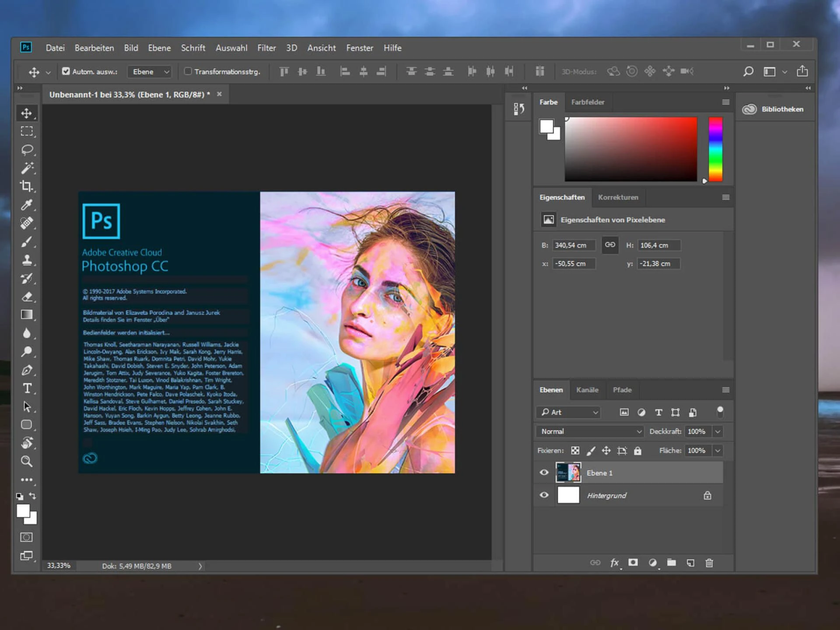Select the Horizontal Type tool
The width and height of the screenshot is (840, 630).
[x=27, y=388]
